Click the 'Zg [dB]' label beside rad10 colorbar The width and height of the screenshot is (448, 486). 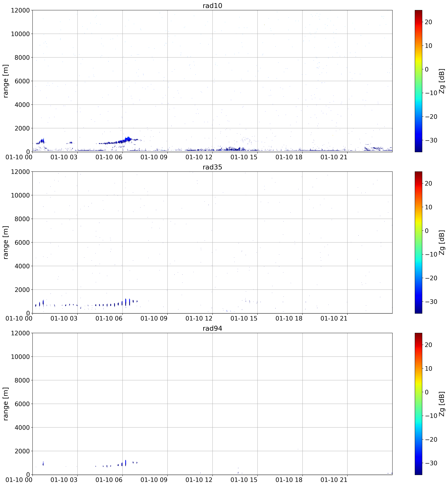[442, 81]
